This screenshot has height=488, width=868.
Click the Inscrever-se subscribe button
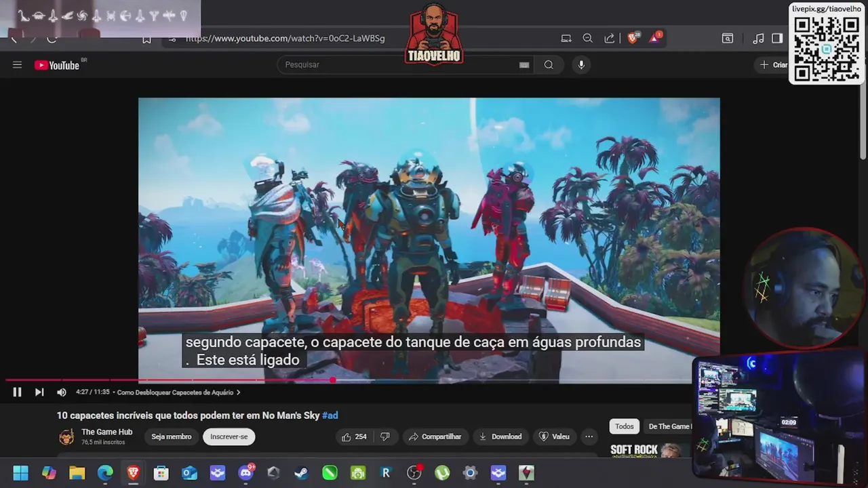pos(229,437)
